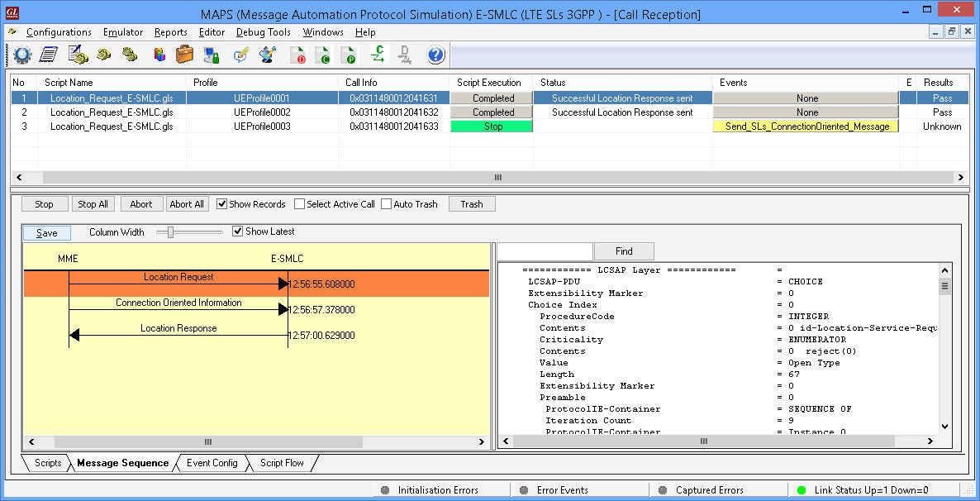Adjust the Column Width slider

click(x=170, y=232)
